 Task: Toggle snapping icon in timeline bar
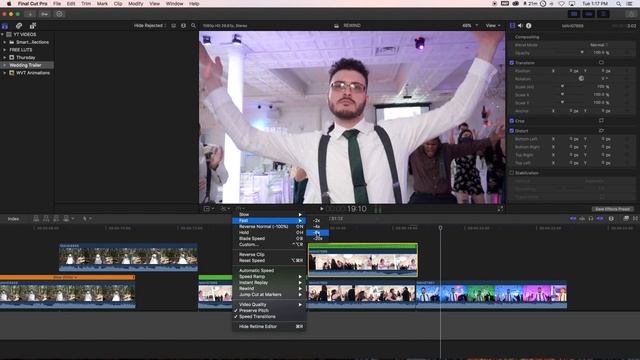point(600,219)
